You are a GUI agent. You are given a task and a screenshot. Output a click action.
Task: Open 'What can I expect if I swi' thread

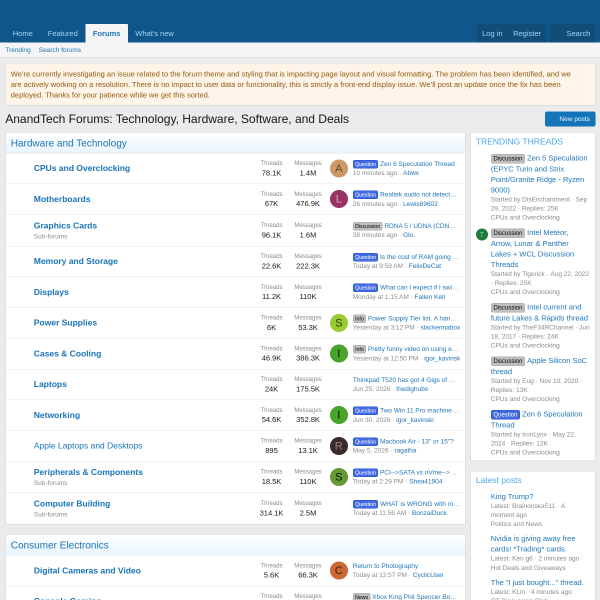419,287
